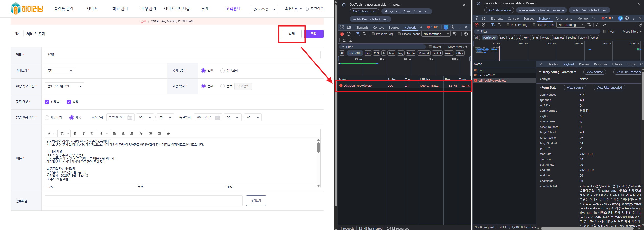Click 찾아보기 to browse attachments
This screenshot has height=230, width=644.
(x=256, y=201)
